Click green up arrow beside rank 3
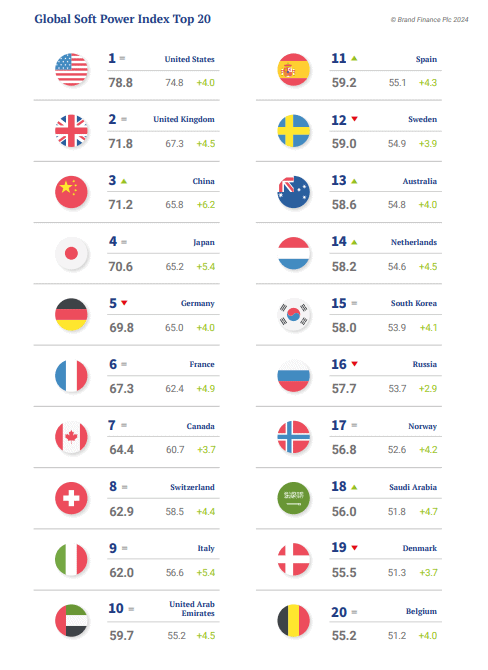Screen dimensions: 488x670 click(124, 181)
